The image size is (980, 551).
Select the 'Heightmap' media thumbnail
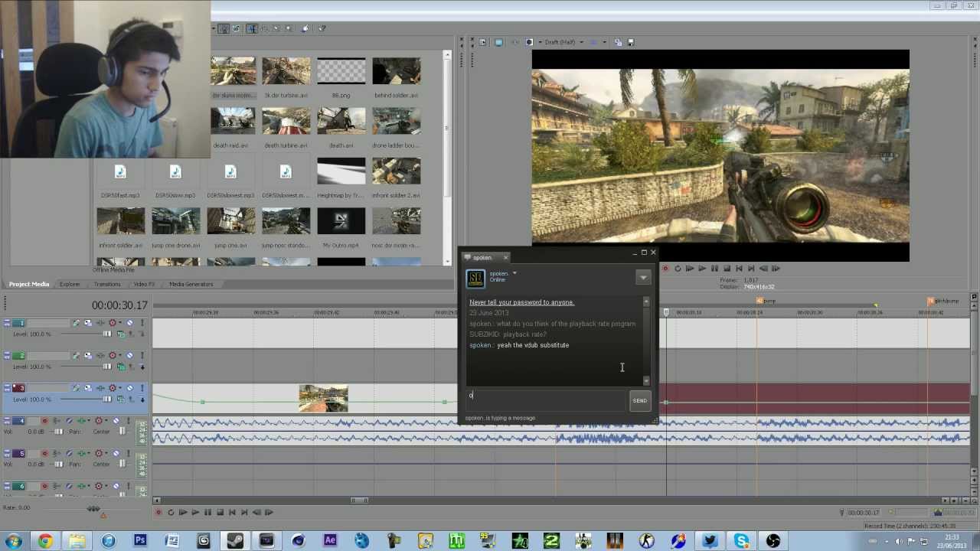pos(341,171)
